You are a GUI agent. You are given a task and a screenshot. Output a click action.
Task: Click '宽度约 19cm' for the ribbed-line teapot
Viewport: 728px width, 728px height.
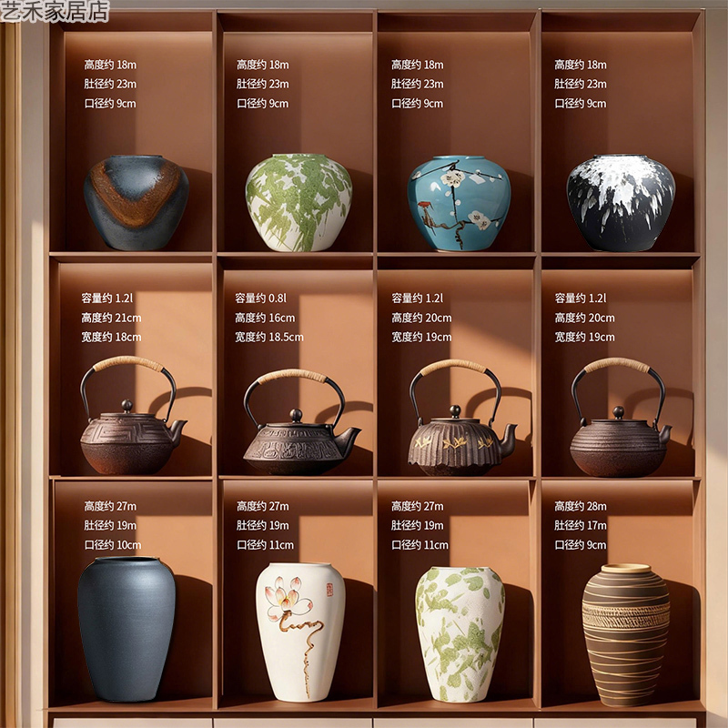point(584,337)
